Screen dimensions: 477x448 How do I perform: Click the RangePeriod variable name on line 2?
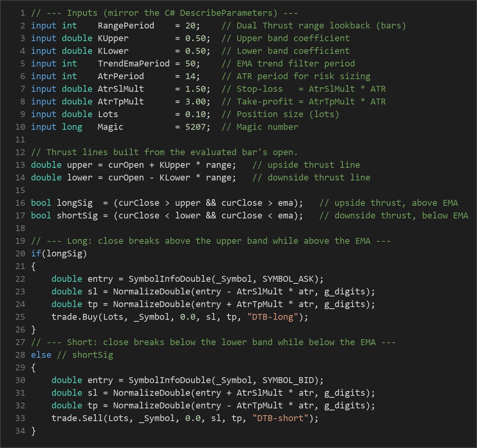[x=126, y=26]
